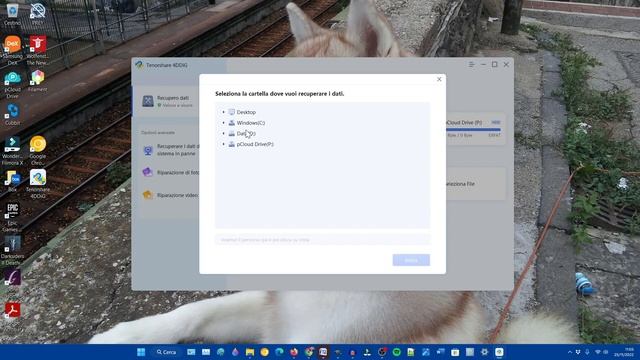Click the blue confirm button in dialog

point(411,260)
